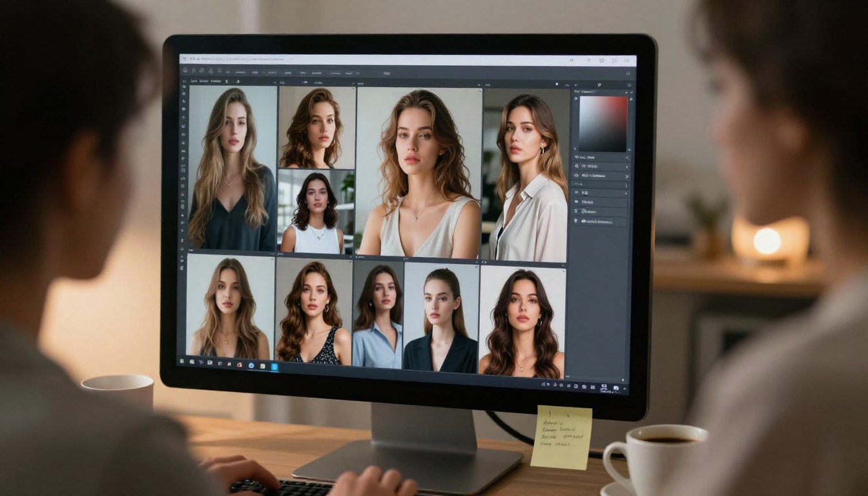868x496 pixels.
Task: Pick the small portrait in the white tank top
Action: click(316, 212)
